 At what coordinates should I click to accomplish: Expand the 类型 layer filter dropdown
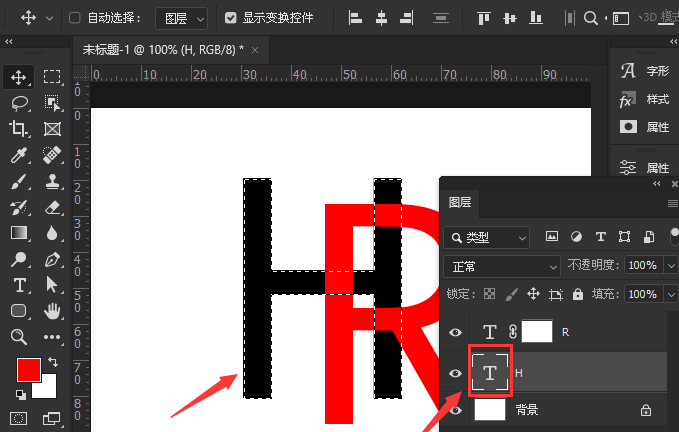pos(487,237)
